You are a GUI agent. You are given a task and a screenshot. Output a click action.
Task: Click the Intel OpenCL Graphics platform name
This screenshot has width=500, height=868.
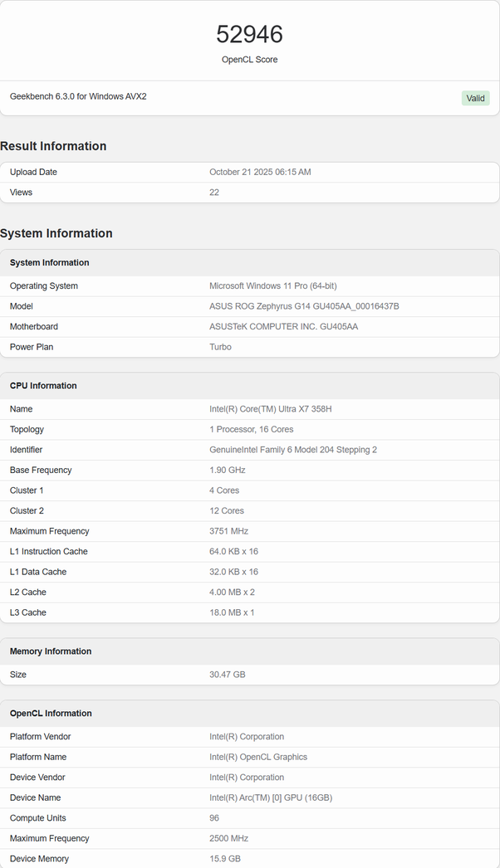click(x=258, y=757)
